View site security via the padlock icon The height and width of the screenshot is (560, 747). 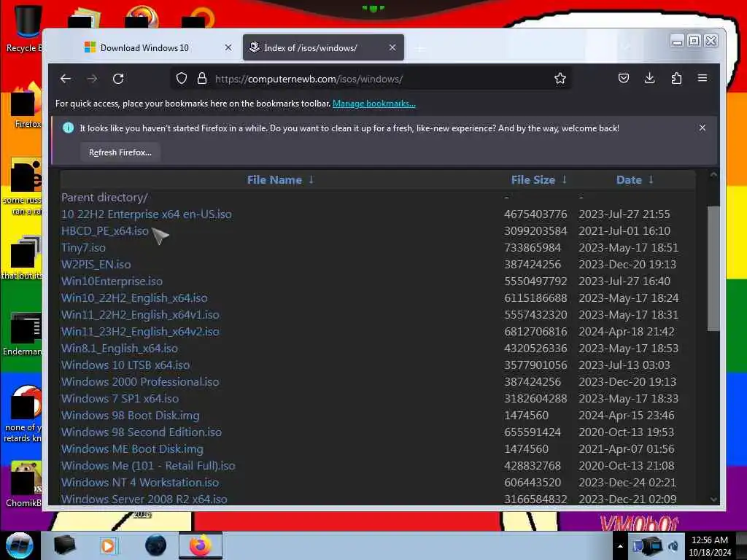click(202, 79)
